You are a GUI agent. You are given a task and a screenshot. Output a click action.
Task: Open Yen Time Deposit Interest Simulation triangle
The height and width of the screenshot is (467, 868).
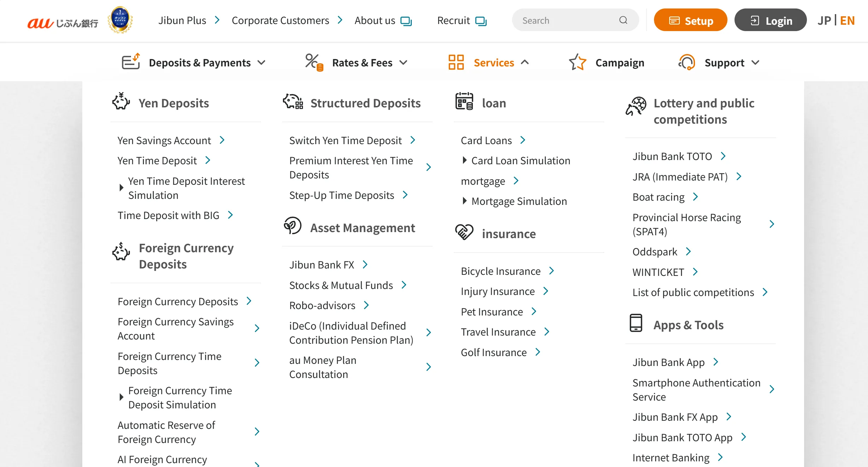tap(121, 188)
